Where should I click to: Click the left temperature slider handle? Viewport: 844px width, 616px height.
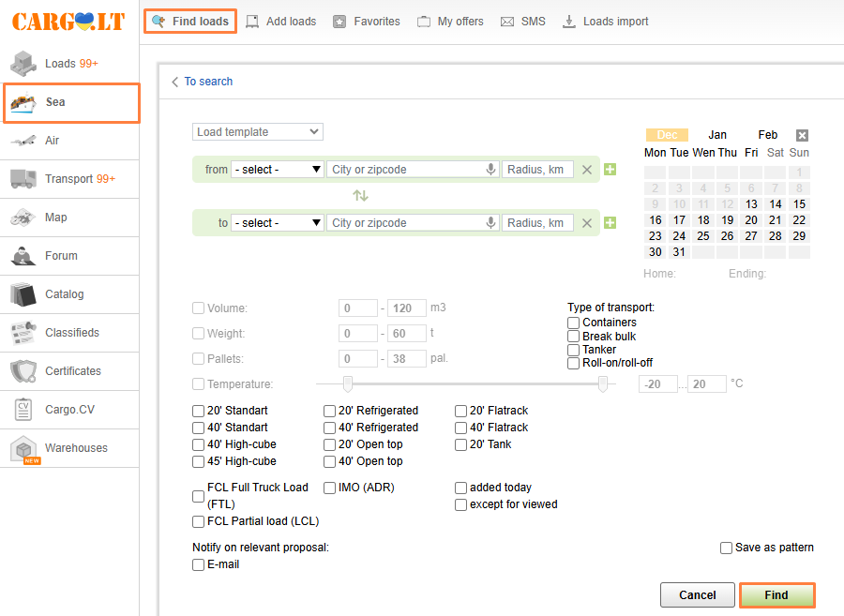point(348,383)
